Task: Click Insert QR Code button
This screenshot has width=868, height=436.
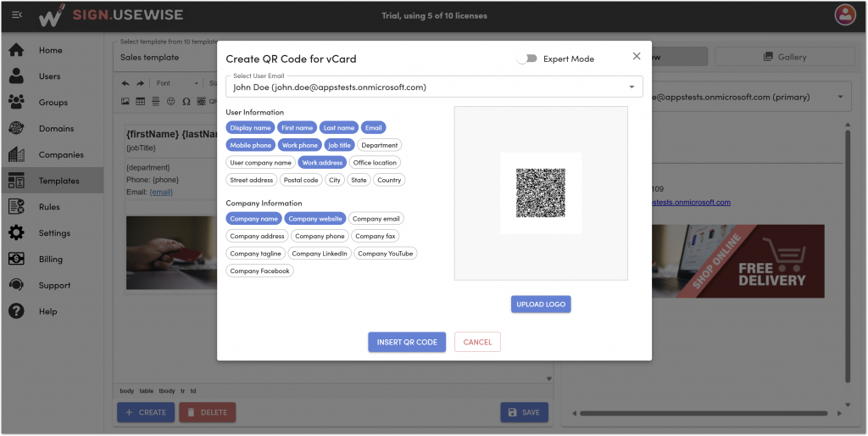Action: (x=407, y=342)
